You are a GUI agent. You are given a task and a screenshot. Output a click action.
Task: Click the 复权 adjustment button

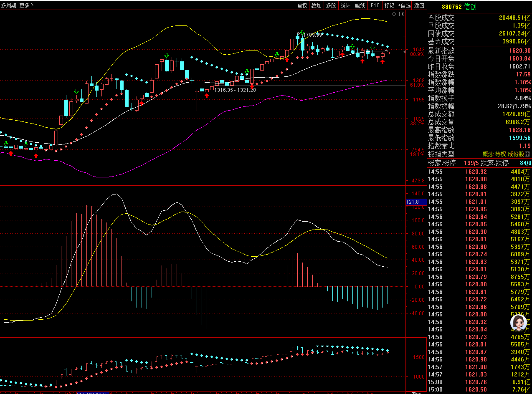302,5
